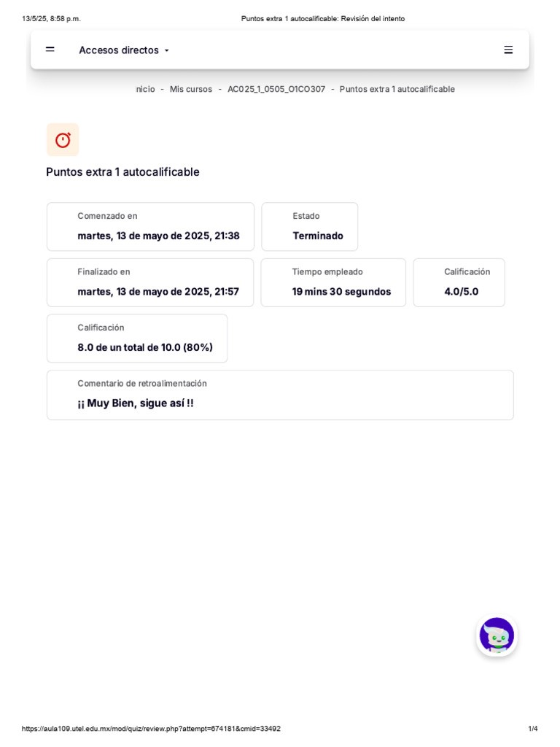Click the arrow beside Accesos directos

coord(167,51)
